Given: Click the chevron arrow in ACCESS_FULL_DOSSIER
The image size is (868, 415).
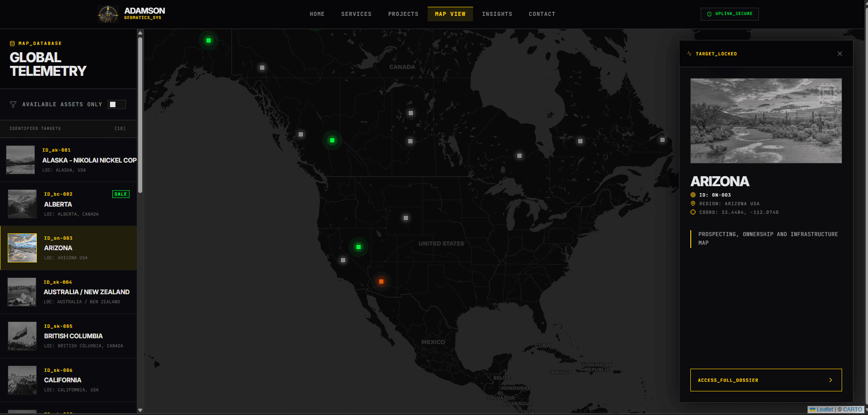Looking at the screenshot, I should tap(831, 380).
